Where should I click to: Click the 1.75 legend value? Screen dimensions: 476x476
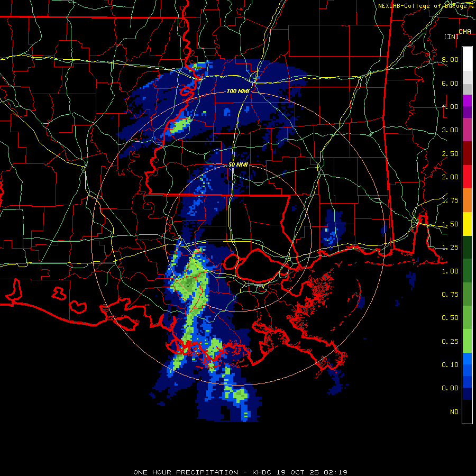coord(450,200)
